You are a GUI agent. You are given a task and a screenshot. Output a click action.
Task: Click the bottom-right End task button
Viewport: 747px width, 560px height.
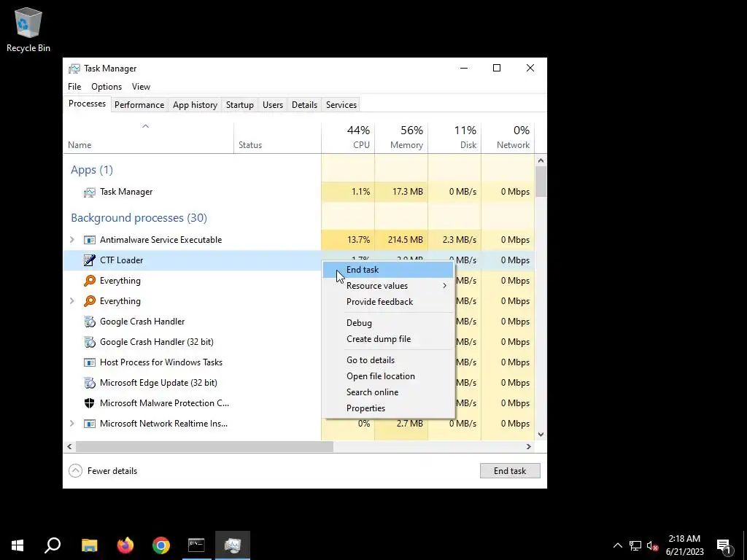pyautogui.click(x=510, y=471)
